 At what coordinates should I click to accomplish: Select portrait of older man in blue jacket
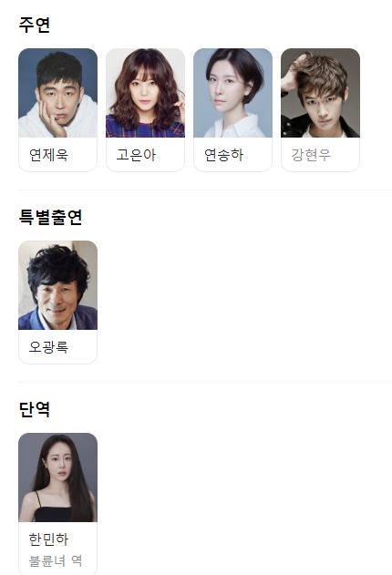pos(58,285)
